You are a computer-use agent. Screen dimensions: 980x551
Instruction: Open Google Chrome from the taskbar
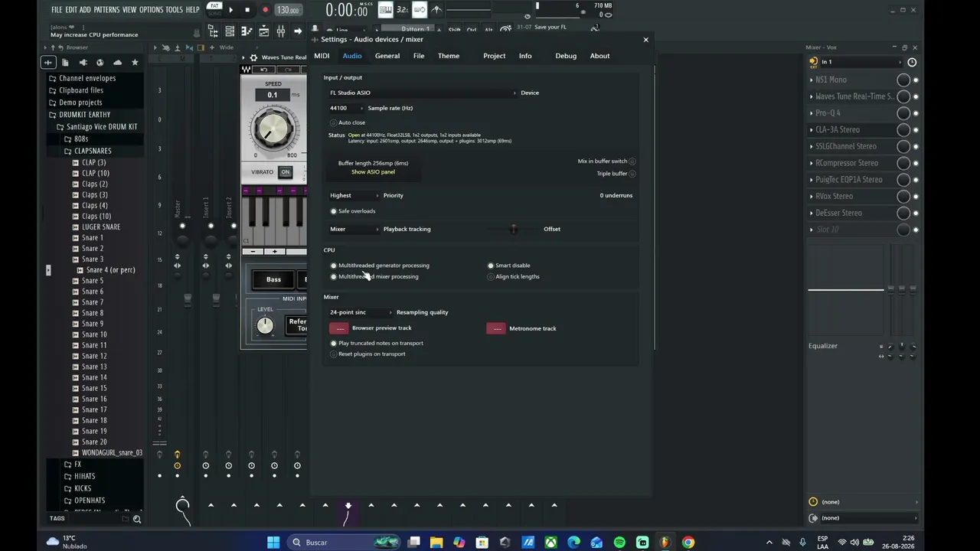[x=688, y=543]
